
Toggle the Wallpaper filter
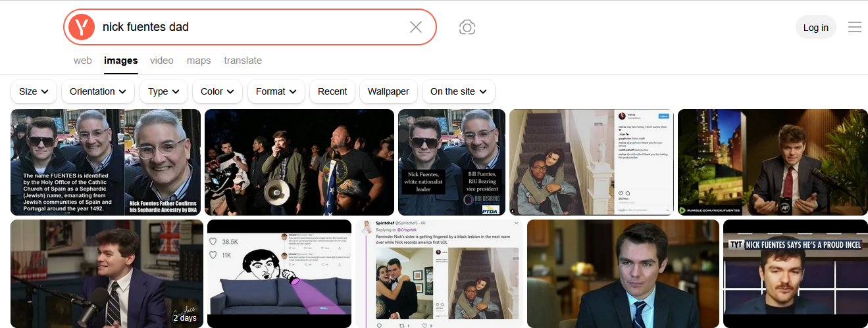click(x=388, y=91)
